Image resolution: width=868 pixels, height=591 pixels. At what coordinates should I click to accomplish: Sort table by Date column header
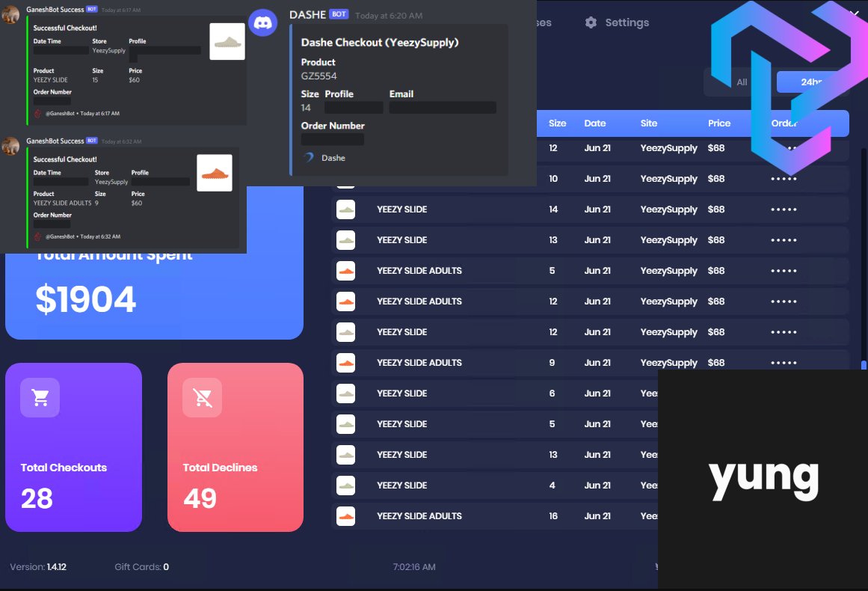click(x=594, y=123)
